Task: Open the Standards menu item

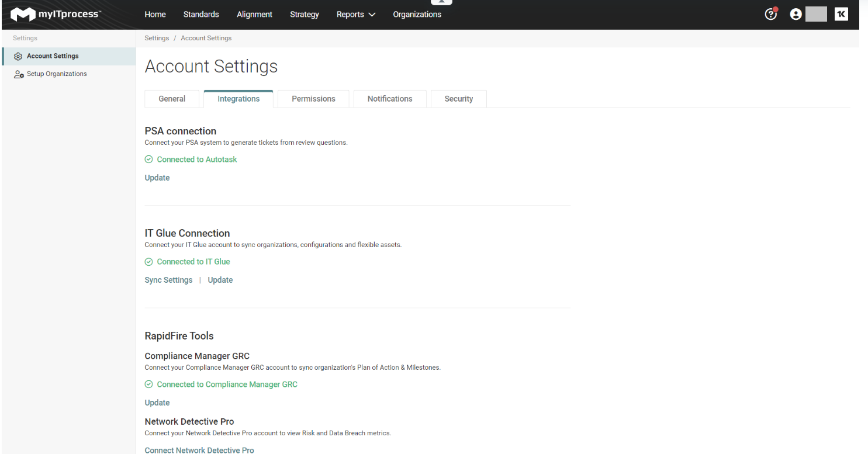Action: (201, 15)
